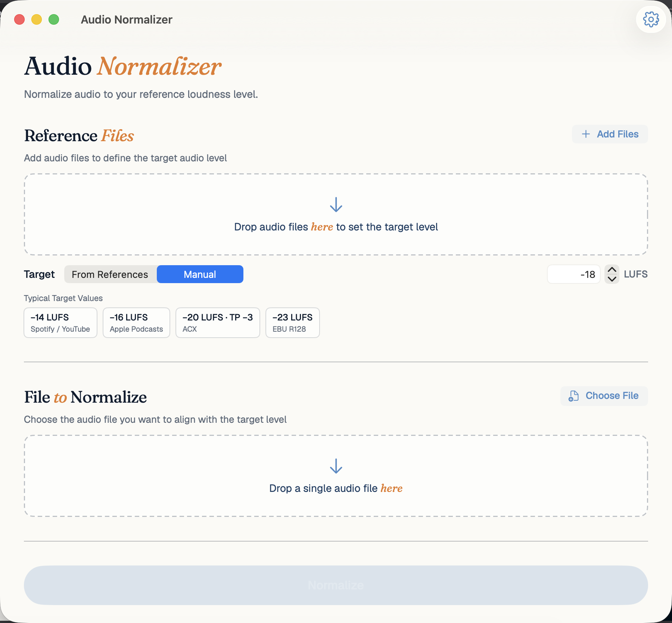
Task: Choose the -14 LUFS Spotify / YouTube preset
Action: click(x=60, y=323)
